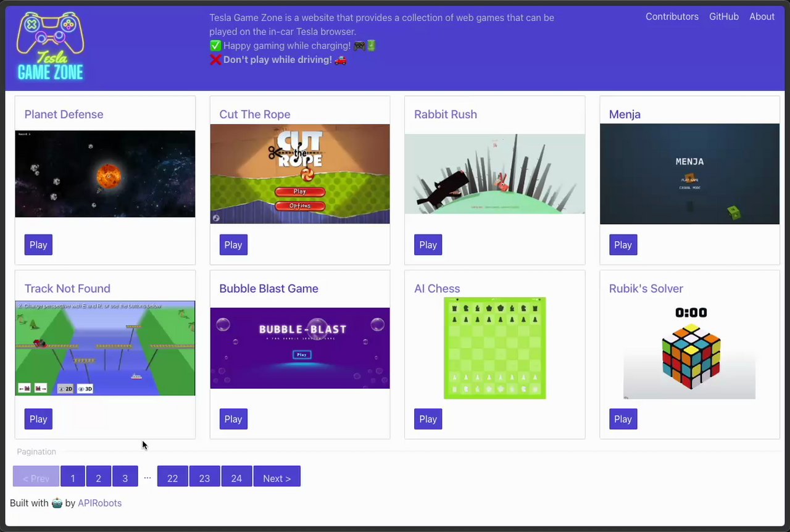Image resolution: width=790 pixels, height=532 pixels.
Task: Play the Rubik's Solver game
Action: 623,419
